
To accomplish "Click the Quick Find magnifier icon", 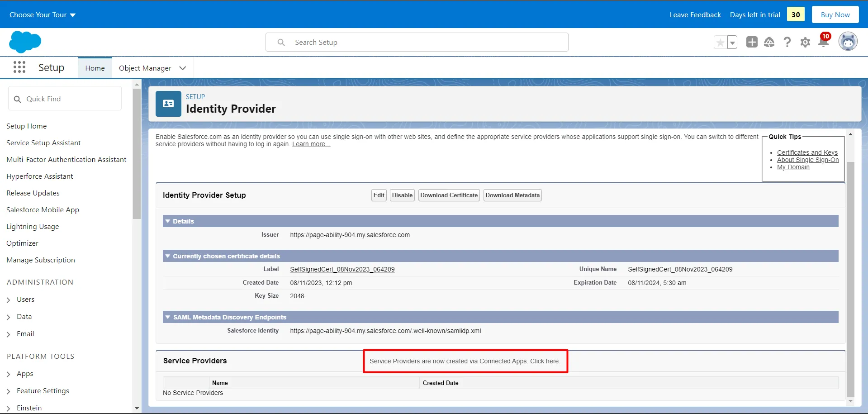I will pyautogui.click(x=18, y=99).
